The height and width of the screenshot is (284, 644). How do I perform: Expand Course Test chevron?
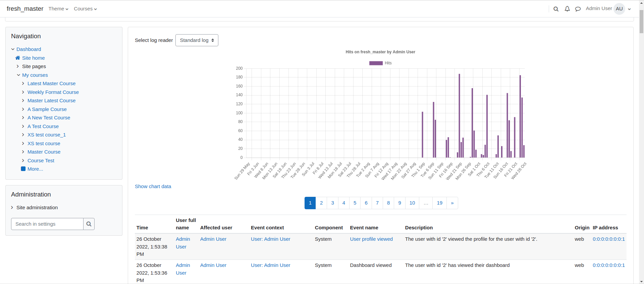coord(23,161)
